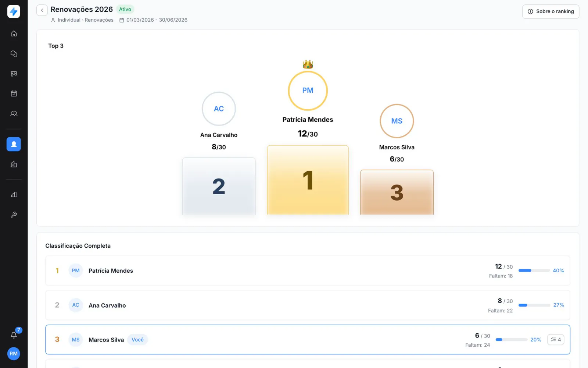Click Ana Carvalho AC avatar on podium

click(219, 109)
